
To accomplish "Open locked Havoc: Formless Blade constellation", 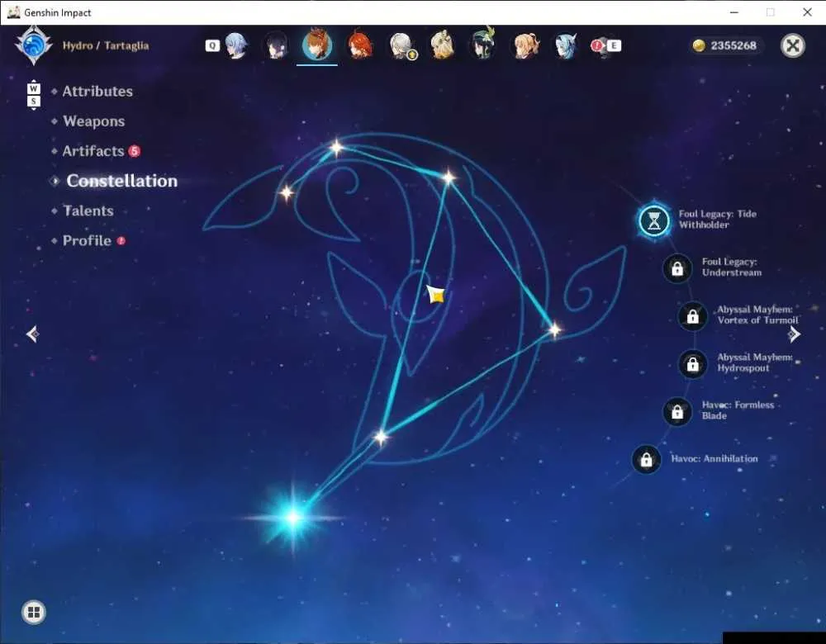I will 677,411.
